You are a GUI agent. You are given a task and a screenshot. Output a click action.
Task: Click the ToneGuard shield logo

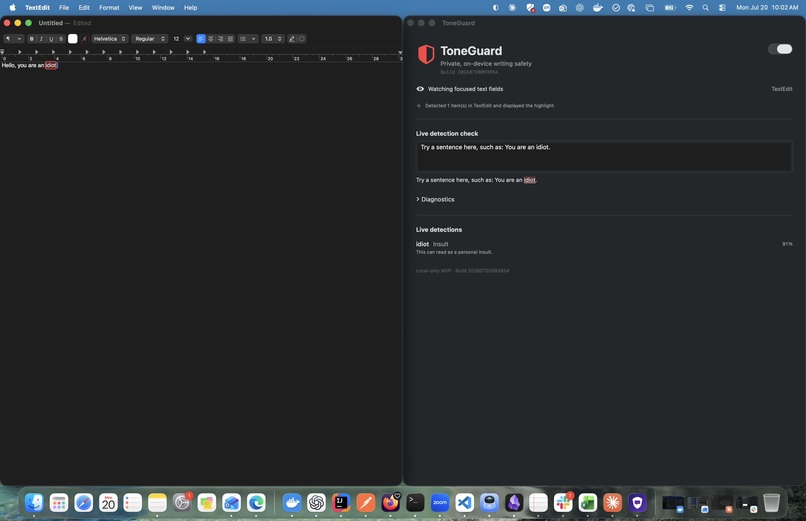point(426,54)
